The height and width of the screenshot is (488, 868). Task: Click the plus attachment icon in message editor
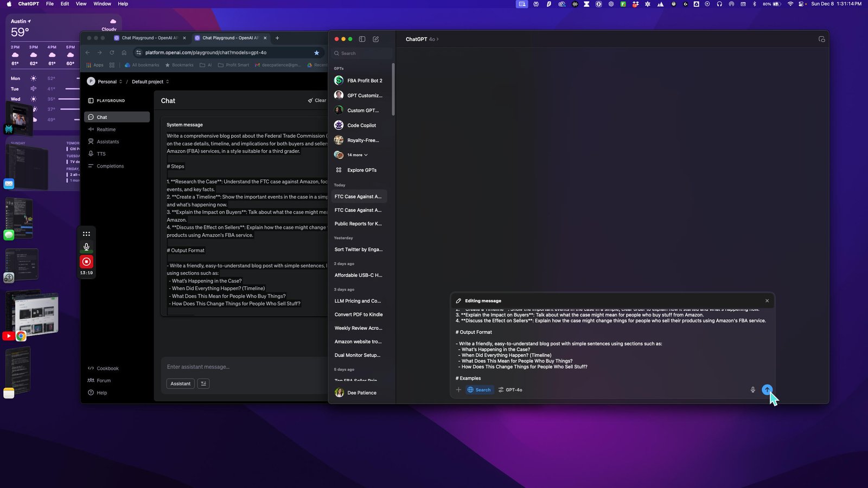pyautogui.click(x=458, y=390)
